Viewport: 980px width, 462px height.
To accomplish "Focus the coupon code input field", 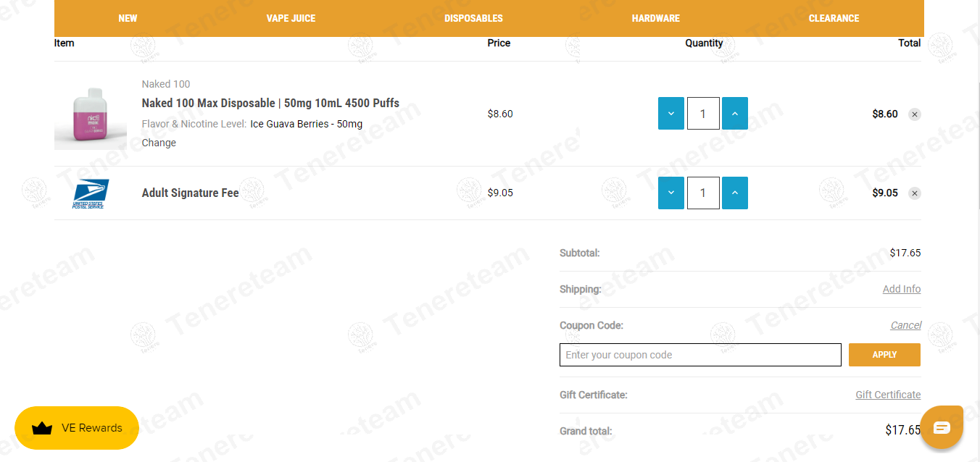I will (700, 355).
